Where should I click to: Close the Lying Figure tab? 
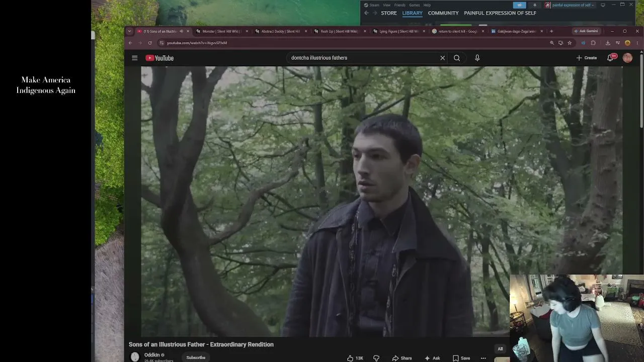click(x=424, y=31)
